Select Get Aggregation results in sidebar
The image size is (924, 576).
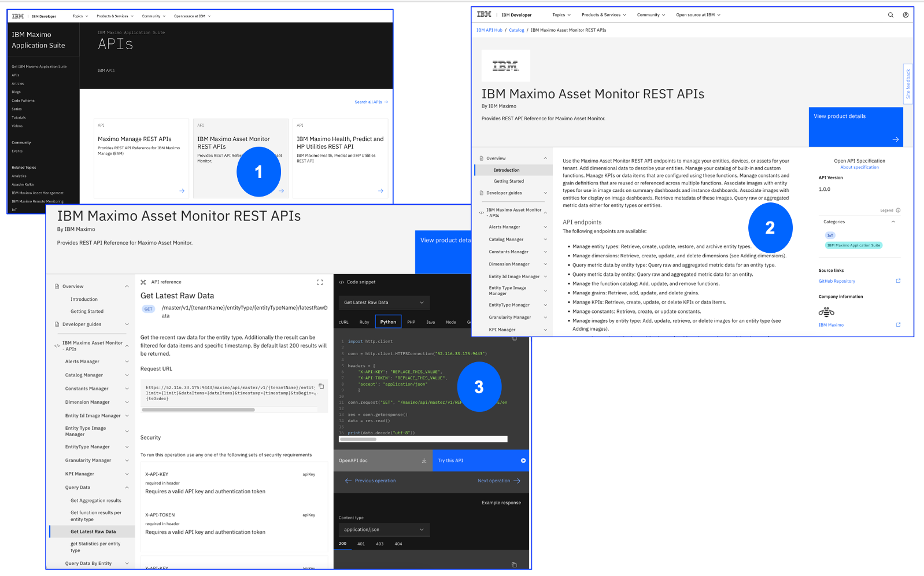[x=96, y=501]
